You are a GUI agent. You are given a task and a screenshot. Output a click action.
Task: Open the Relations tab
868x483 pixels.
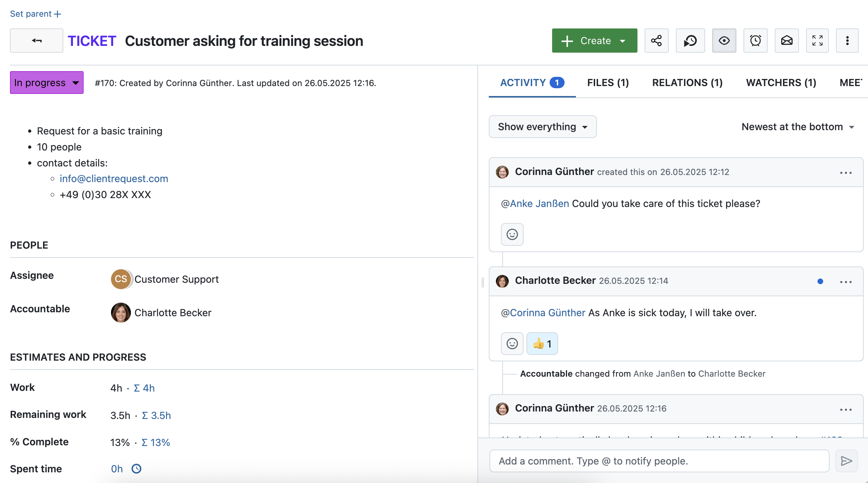pyautogui.click(x=687, y=83)
